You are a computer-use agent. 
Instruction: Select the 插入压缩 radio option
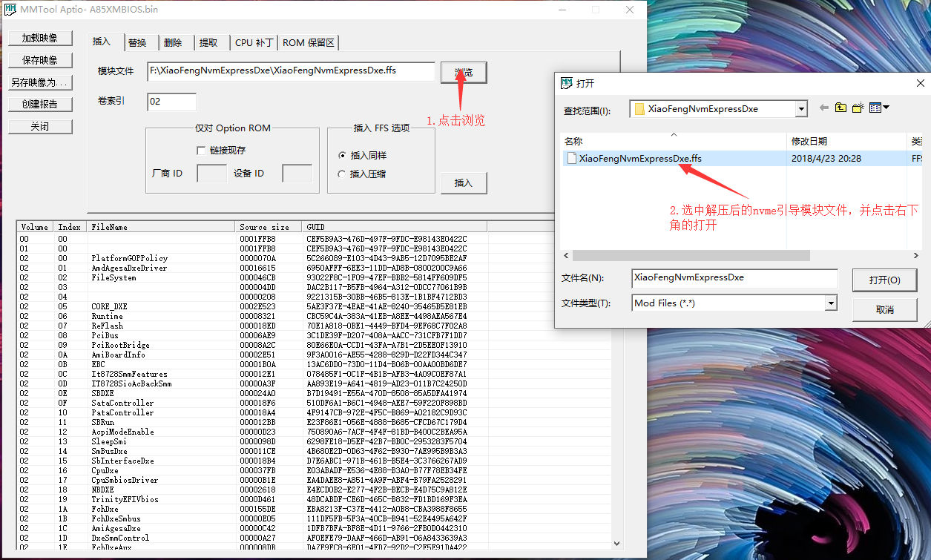[343, 172]
